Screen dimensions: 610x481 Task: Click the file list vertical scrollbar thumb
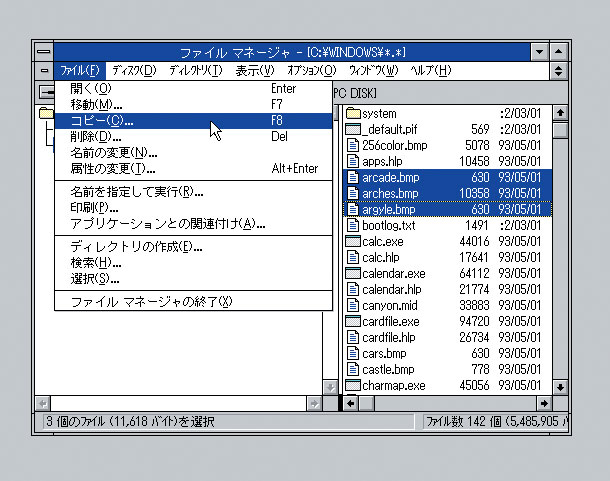coord(560,130)
